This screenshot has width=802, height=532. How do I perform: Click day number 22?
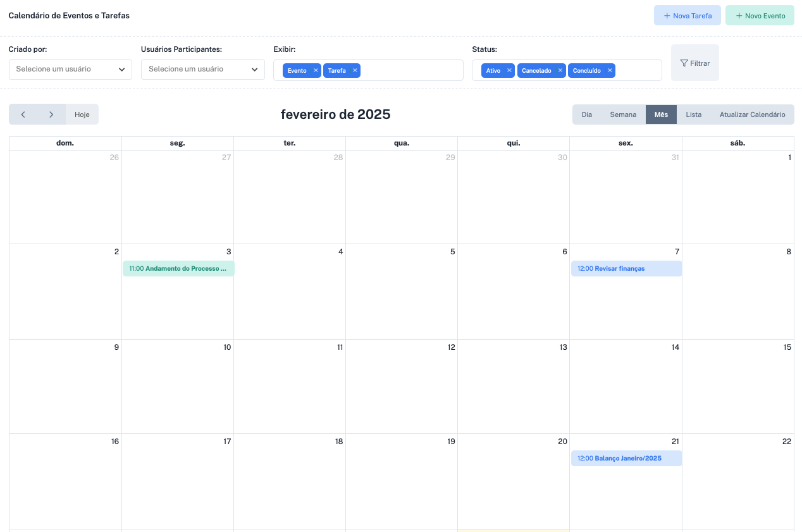[787, 442]
